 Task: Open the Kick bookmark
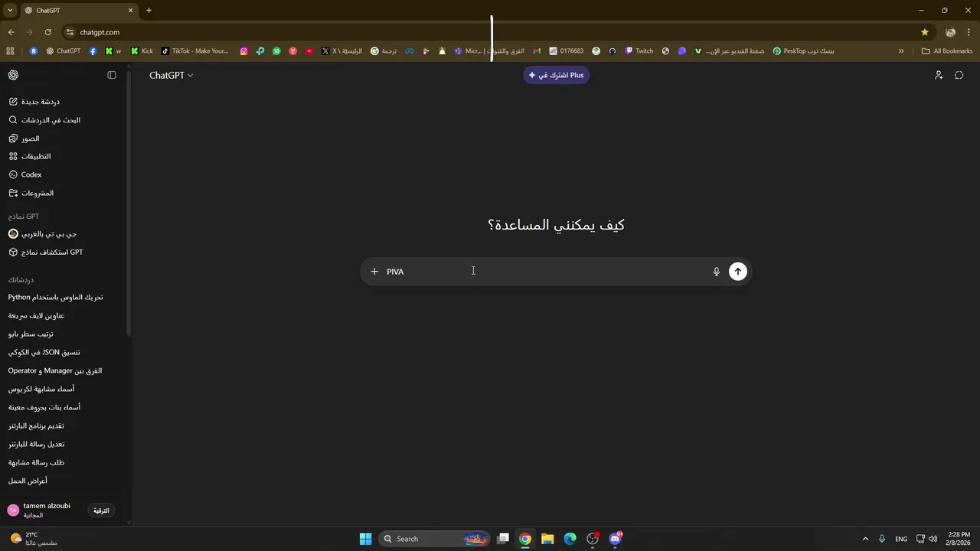coord(142,51)
